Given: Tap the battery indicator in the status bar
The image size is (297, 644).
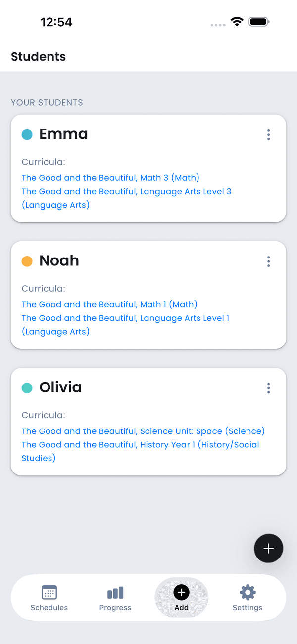Looking at the screenshot, I should tap(258, 21).
